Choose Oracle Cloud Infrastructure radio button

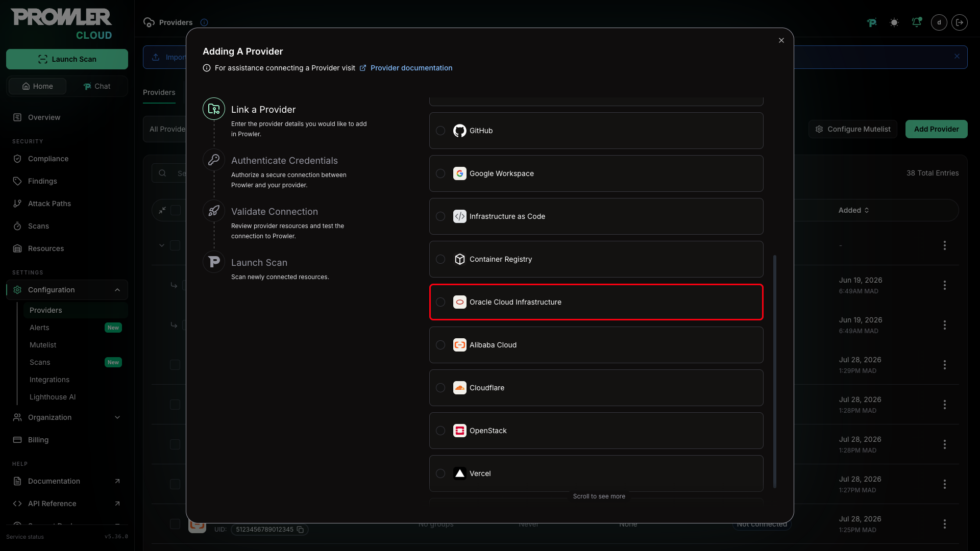point(440,302)
